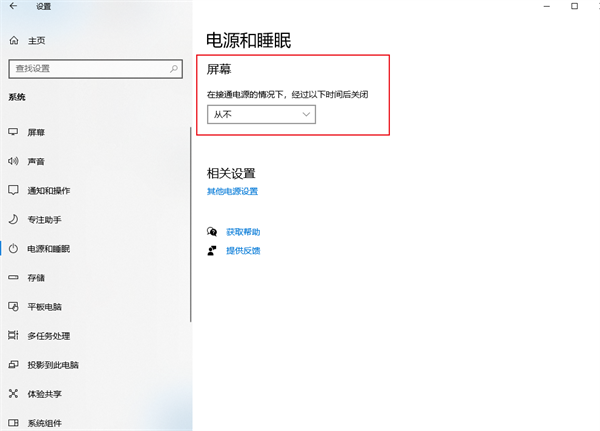Select 平板电脑 in the sidebar
Image resolution: width=600 pixels, height=431 pixels.
(x=44, y=307)
